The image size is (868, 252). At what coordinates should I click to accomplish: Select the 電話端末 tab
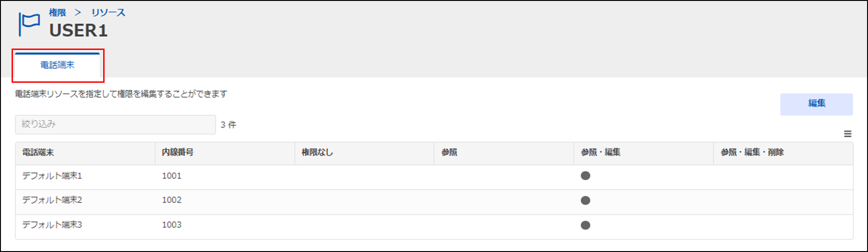(x=57, y=65)
